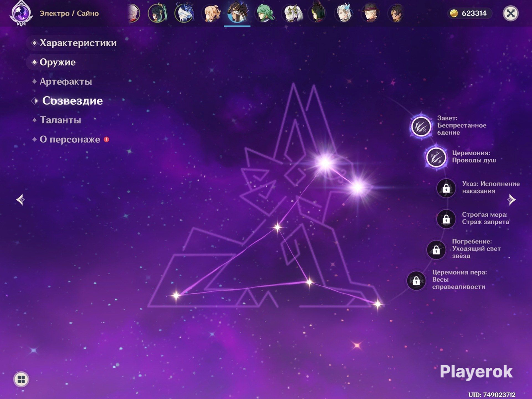View locked constellation Церемония пера: Весы справедливости
The height and width of the screenshot is (399, 532).
click(416, 280)
